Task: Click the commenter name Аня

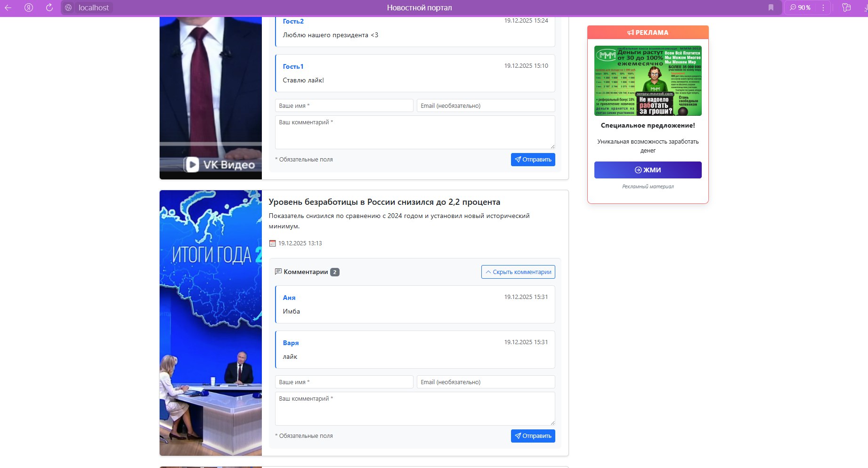Action: [x=289, y=298]
